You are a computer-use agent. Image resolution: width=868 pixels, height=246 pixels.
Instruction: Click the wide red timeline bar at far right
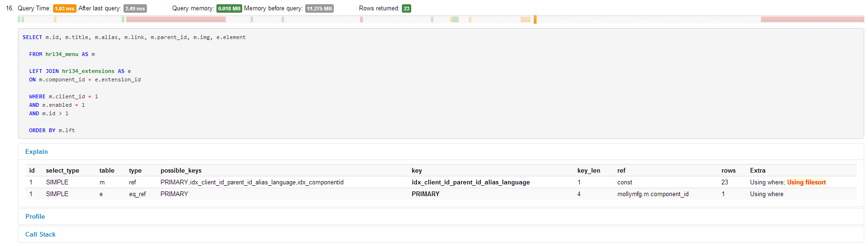point(812,19)
